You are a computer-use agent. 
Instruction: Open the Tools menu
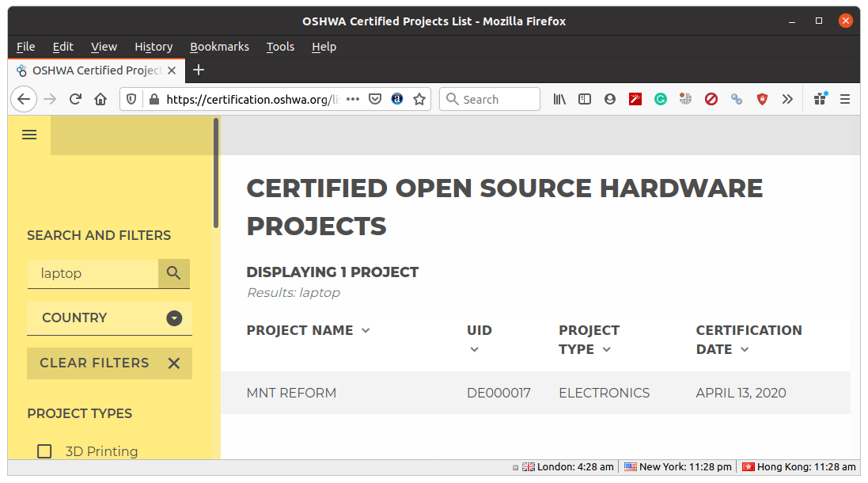click(281, 47)
